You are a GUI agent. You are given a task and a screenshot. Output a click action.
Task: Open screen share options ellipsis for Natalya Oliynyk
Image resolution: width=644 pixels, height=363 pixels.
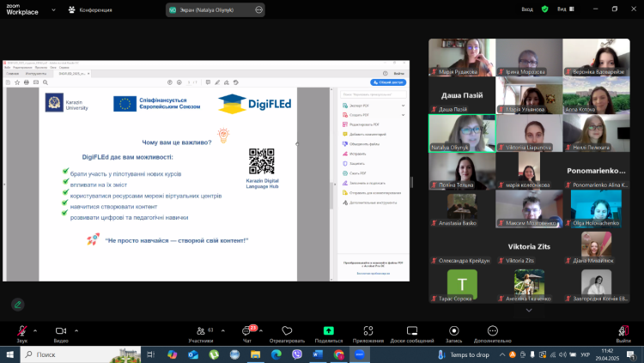tap(258, 9)
